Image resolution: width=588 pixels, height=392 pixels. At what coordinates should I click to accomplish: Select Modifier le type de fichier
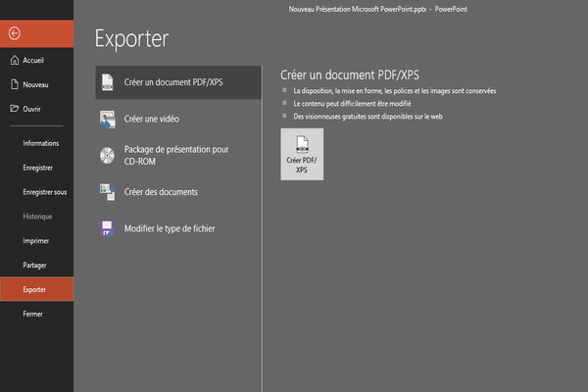tap(178, 228)
